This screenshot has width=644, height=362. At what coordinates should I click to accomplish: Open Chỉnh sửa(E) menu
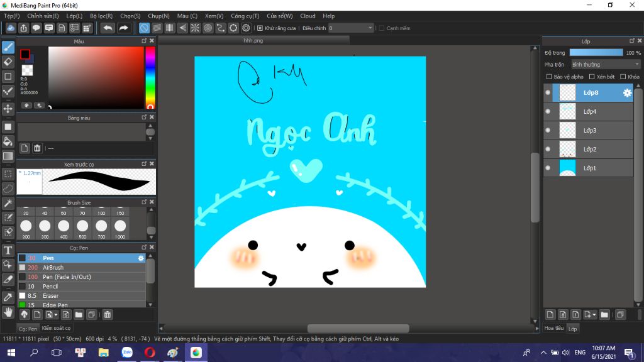43,16
